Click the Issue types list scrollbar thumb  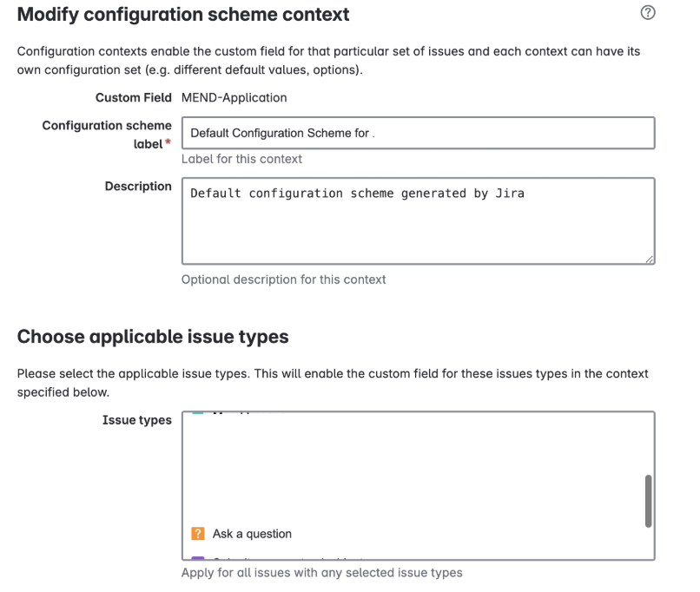point(648,500)
